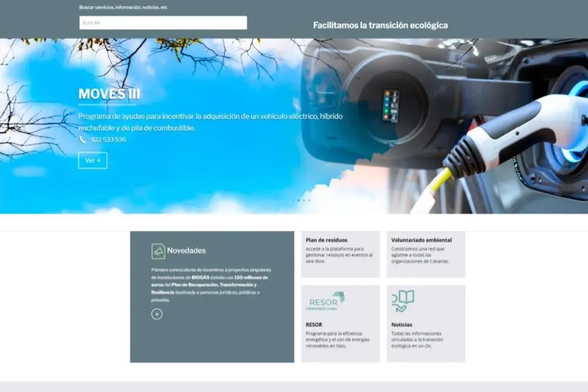
Task: Open the 'Noticias' card title
Action: [x=402, y=324]
